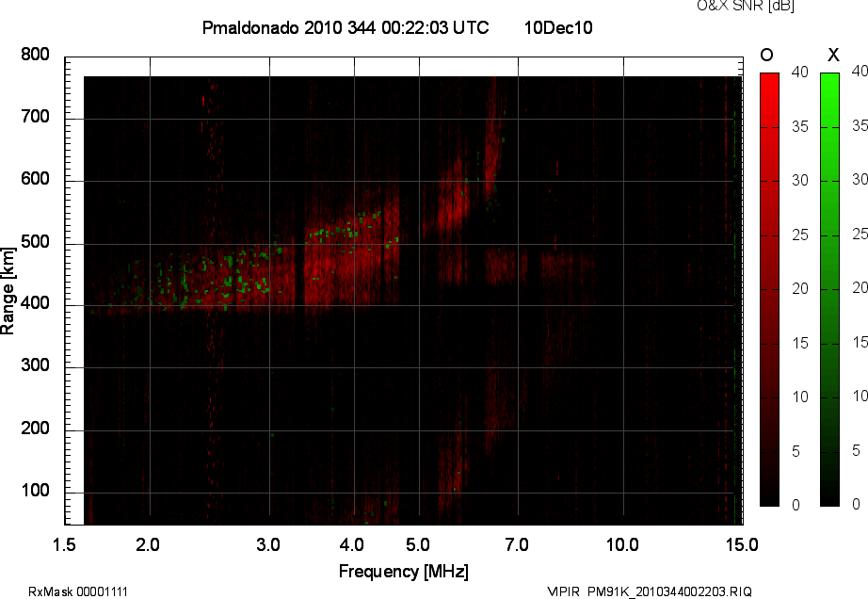Click the 'O&X SNR [dB]' label
Viewport: 868px width, 599px height.
[746, 6]
